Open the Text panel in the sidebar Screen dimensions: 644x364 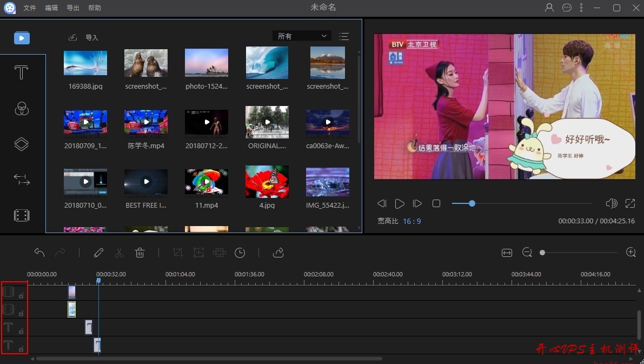point(22,72)
